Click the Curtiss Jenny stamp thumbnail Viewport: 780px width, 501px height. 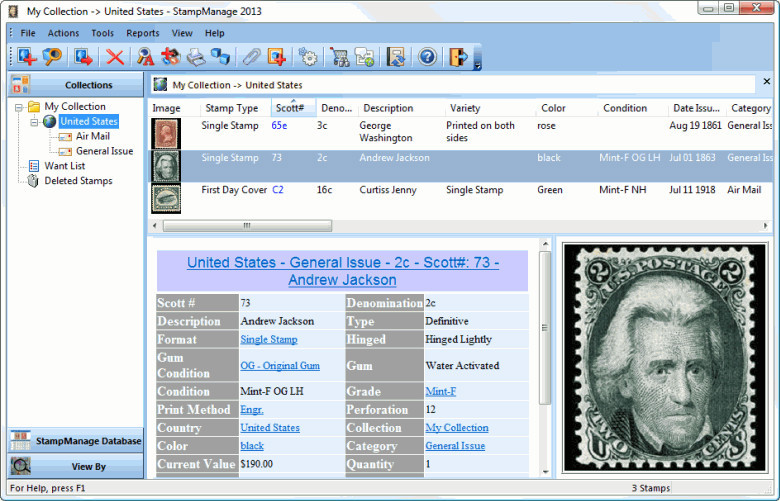(166, 199)
